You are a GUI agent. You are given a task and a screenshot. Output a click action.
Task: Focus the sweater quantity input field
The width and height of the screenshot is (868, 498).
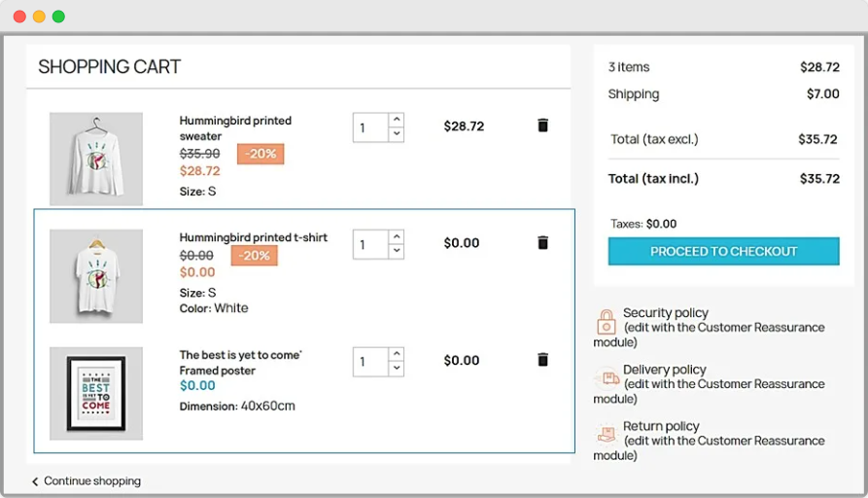coord(370,127)
